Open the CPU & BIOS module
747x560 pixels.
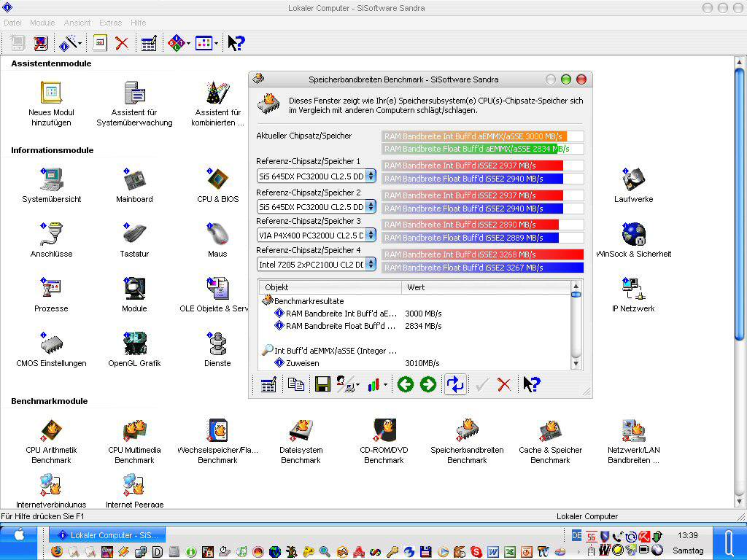(217, 184)
